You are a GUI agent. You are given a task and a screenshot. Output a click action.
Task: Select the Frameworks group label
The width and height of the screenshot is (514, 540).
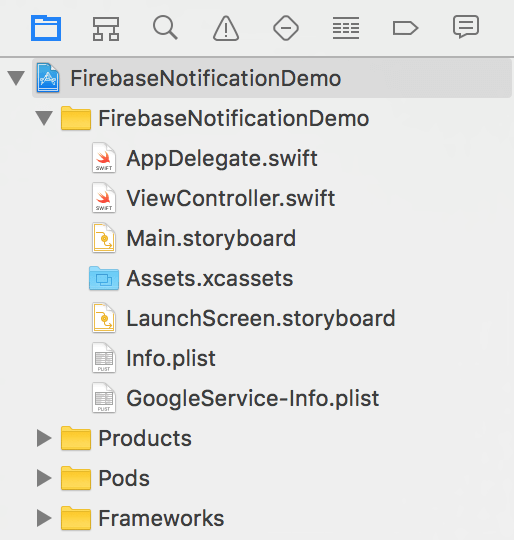pyautogui.click(x=161, y=518)
